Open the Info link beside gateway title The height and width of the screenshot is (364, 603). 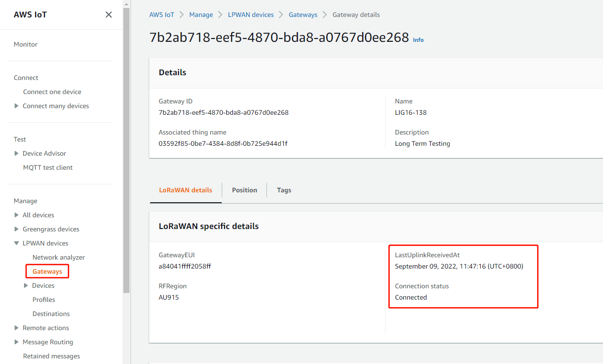[x=418, y=40]
